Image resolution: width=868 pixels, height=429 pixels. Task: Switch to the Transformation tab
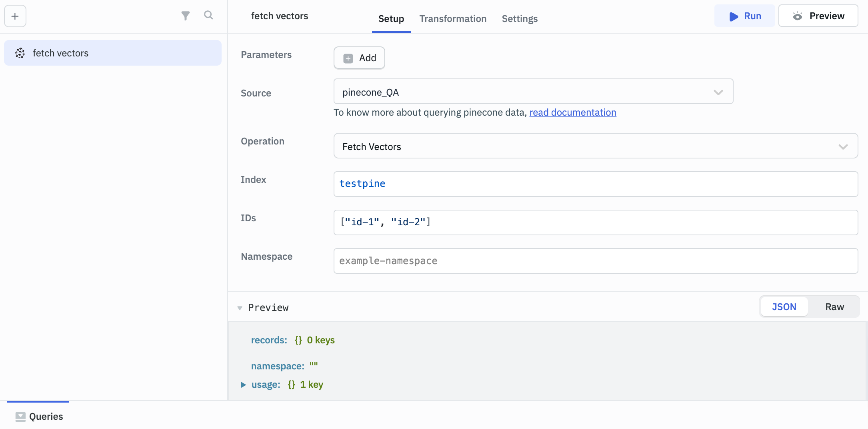click(453, 19)
